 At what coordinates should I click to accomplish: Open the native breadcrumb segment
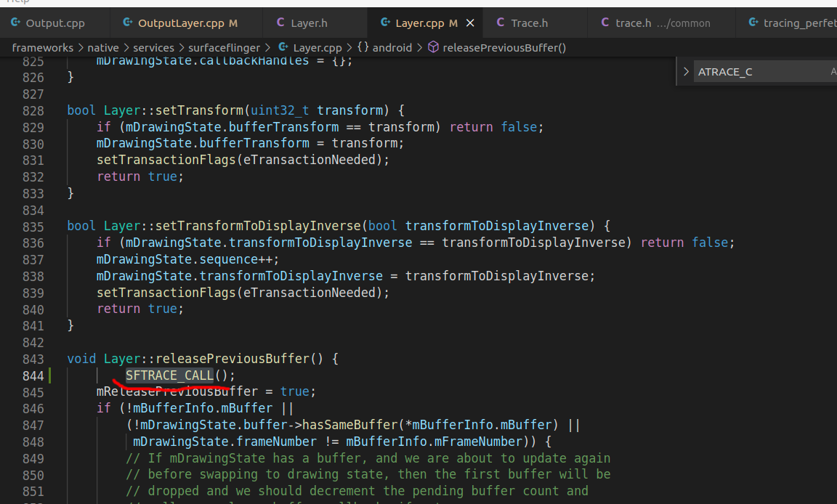pos(103,48)
